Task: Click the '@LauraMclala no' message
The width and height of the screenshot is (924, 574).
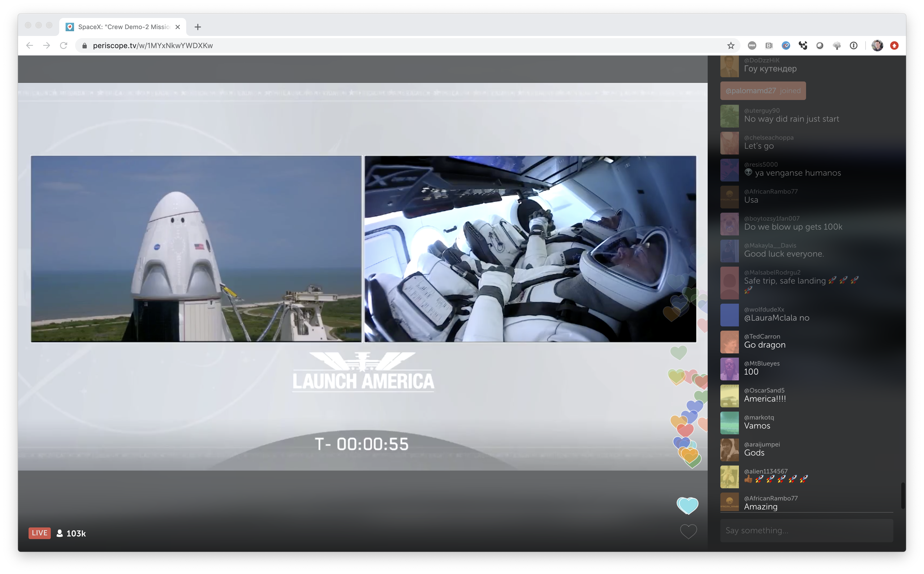Action: pos(776,318)
